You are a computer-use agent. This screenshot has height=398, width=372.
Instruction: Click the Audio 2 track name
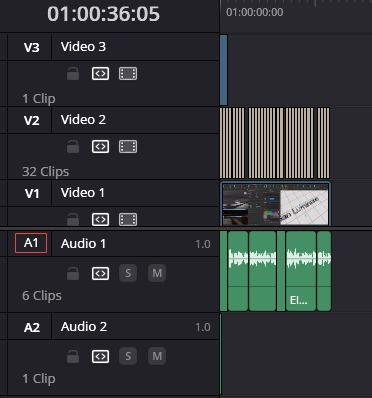84,327
